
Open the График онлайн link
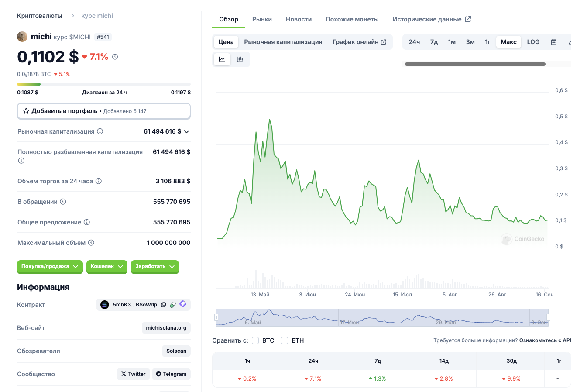point(359,42)
